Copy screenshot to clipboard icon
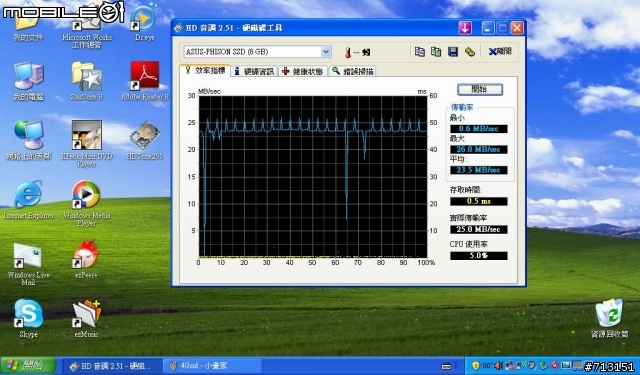640x375 pixels. (436, 51)
